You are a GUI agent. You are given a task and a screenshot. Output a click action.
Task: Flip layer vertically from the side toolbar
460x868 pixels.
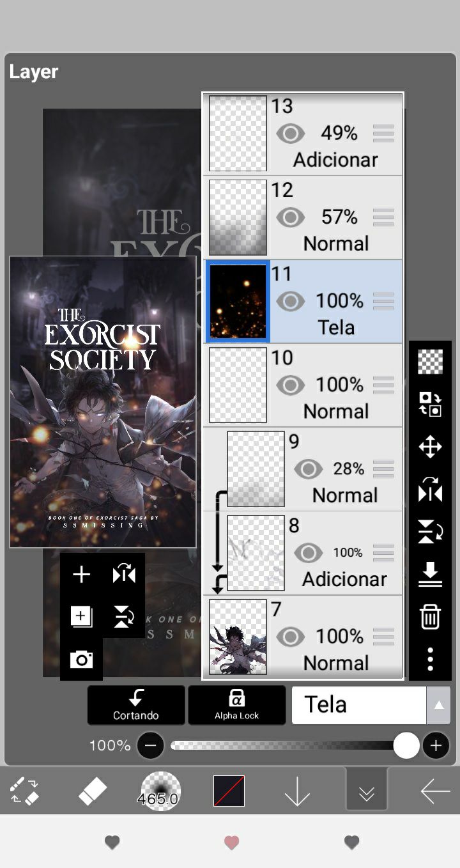430,532
